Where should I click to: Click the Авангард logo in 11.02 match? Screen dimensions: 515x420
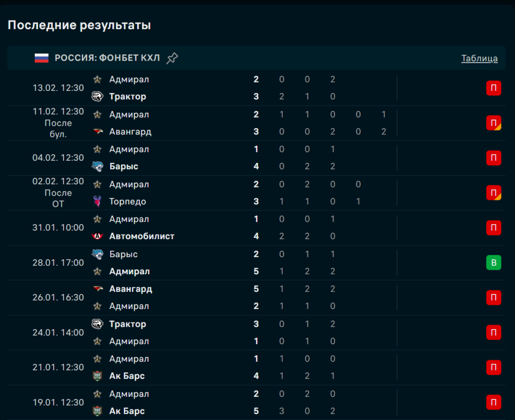tap(98, 132)
